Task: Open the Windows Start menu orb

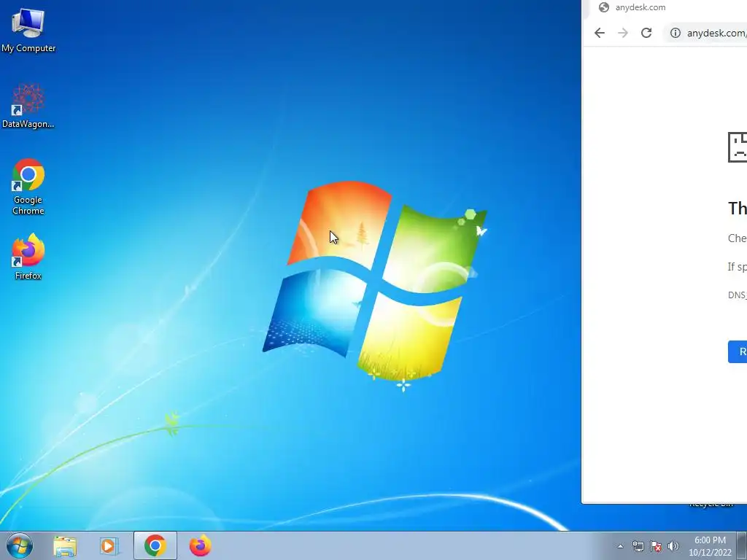Action: 20,545
